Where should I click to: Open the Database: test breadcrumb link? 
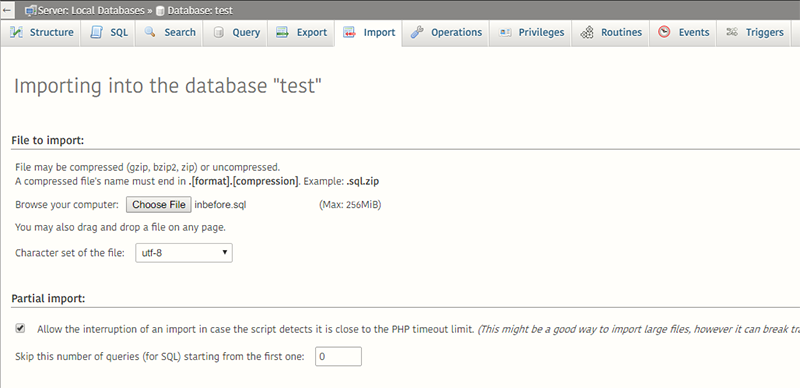coord(200,10)
